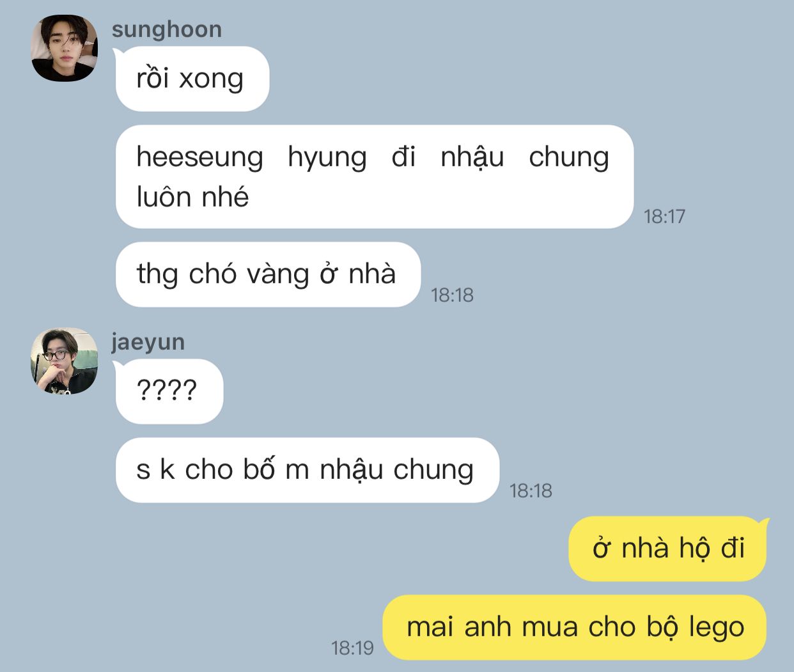Click the 18:18 timestamp beside 'thg chó vàng ở nhà'
This screenshot has height=672, width=794.
[x=452, y=295]
